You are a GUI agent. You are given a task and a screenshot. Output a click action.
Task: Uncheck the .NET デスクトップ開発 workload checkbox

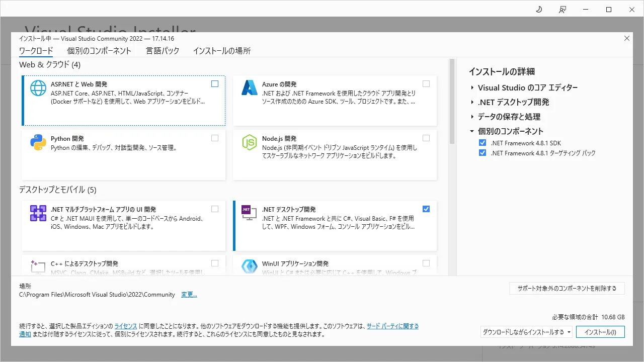point(426,209)
